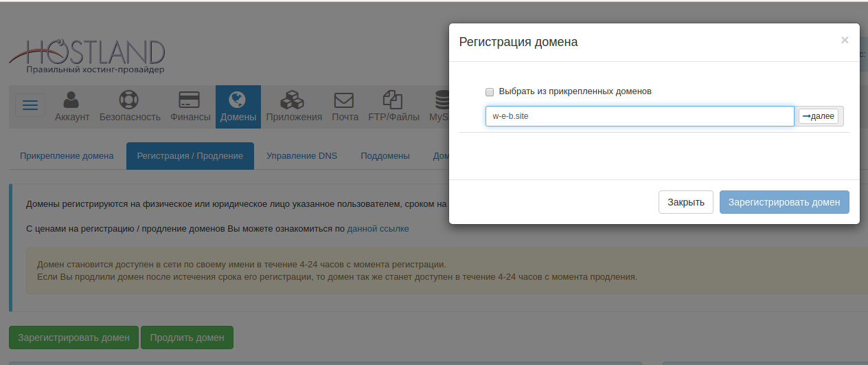
Task: Open the MySQL database icon
Action: point(439,100)
